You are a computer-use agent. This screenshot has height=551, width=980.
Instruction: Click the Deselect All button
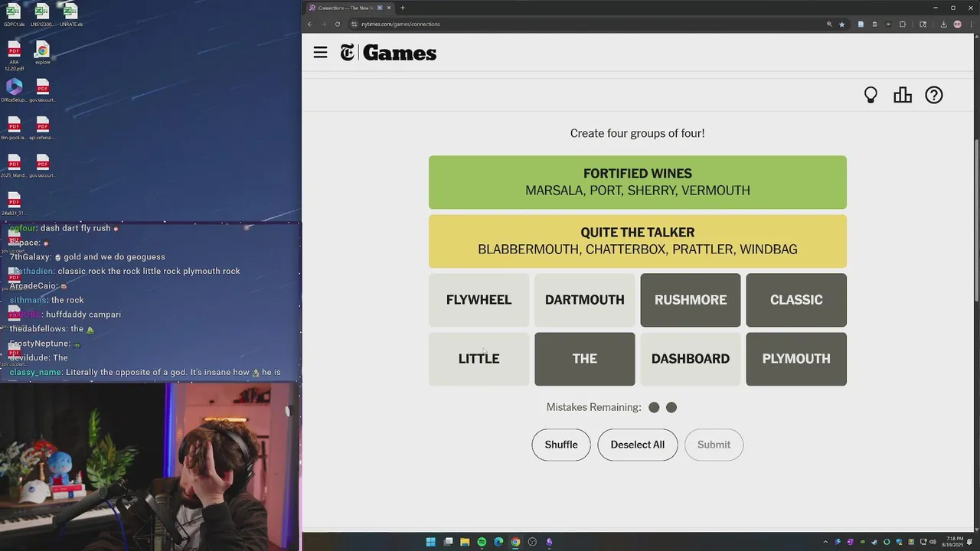(637, 445)
